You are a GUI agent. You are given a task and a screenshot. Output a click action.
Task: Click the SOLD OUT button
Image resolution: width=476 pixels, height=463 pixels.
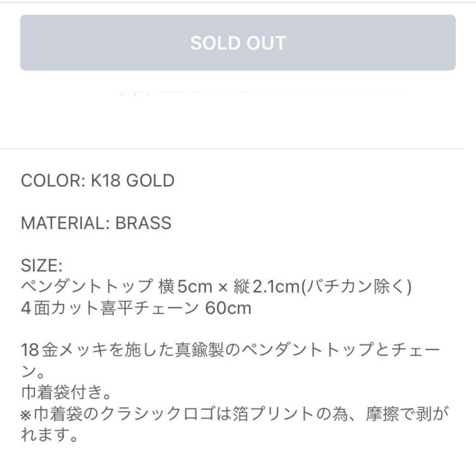(x=238, y=43)
